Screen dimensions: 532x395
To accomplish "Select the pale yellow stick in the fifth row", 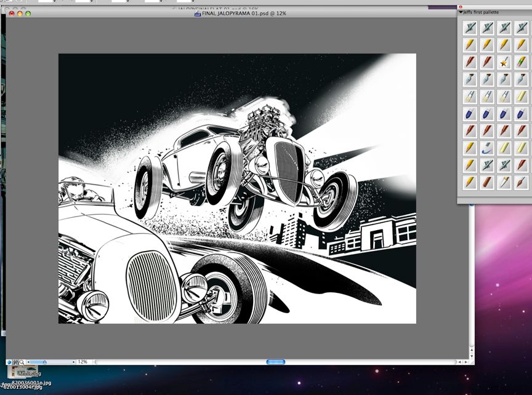I will [x=521, y=97].
